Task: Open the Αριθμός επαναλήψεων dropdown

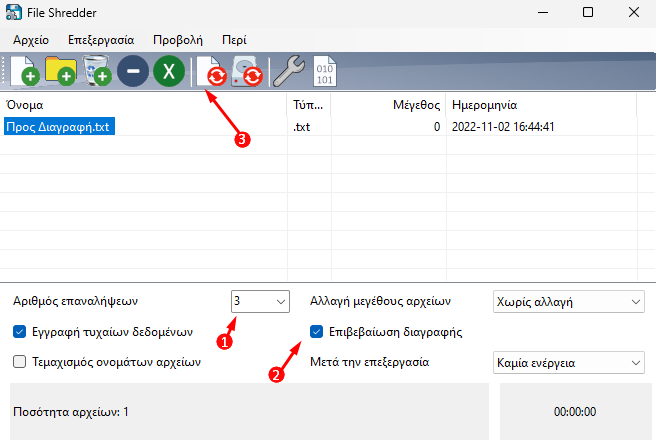Action: pyautogui.click(x=260, y=301)
